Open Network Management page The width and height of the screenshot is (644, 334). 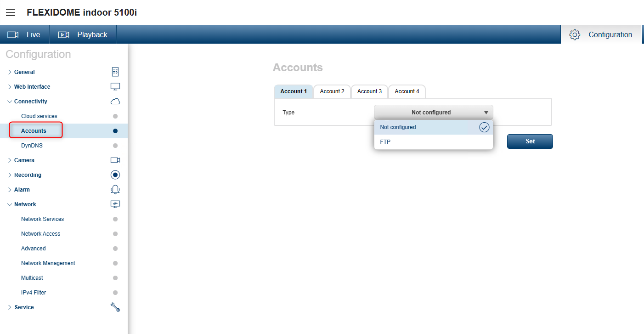pos(48,263)
